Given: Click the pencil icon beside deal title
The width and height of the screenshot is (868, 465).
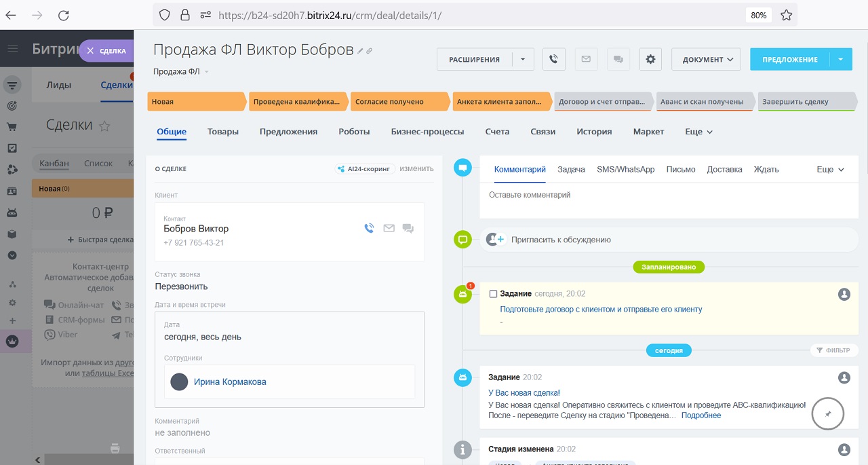Looking at the screenshot, I should point(361,51).
